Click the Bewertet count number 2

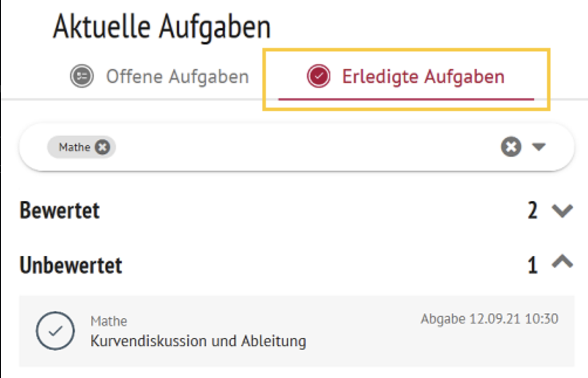coord(532,211)
